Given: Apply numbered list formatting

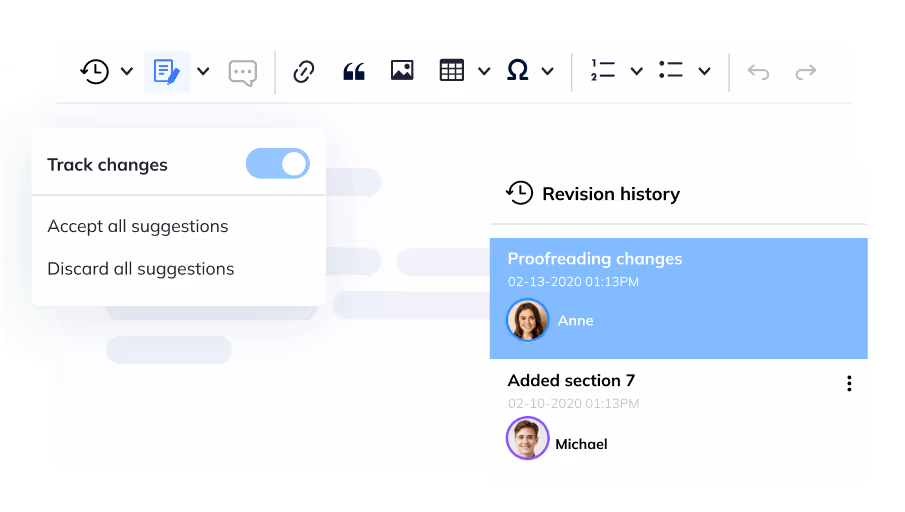Looking at the screenshot, I should [x=603, y=71].
